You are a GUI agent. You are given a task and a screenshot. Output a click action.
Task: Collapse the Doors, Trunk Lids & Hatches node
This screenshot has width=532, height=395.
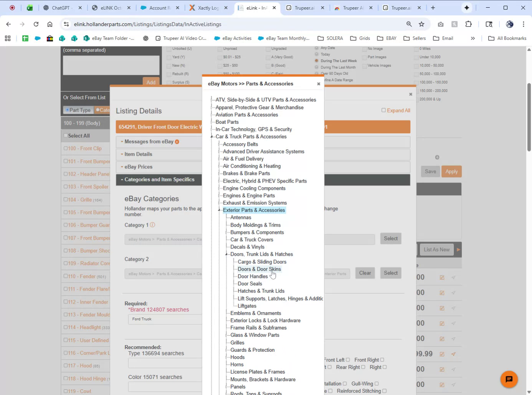226,254
